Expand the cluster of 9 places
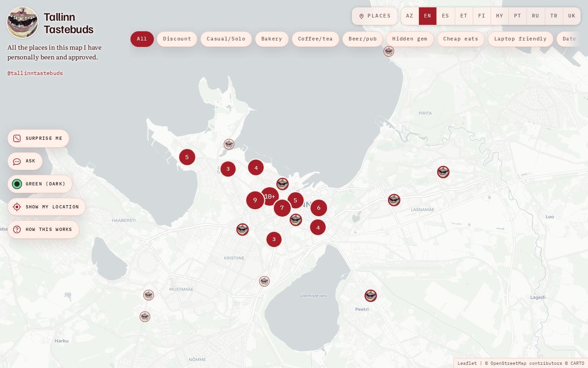The height and width of the screenshot is (368, 588). tap(255, 200)
